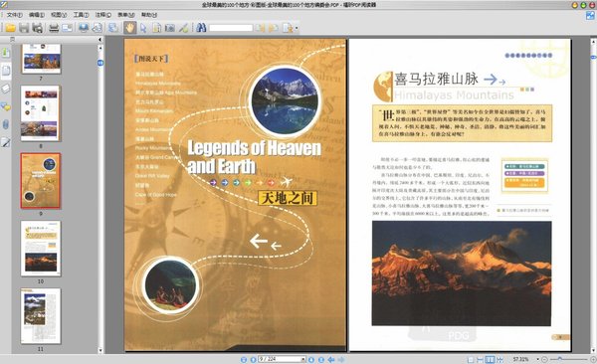Viewport: 597px width, 364px height.
Task: Select the arrow selection tool
Action: pyautogui.click(x=143, y=28)
